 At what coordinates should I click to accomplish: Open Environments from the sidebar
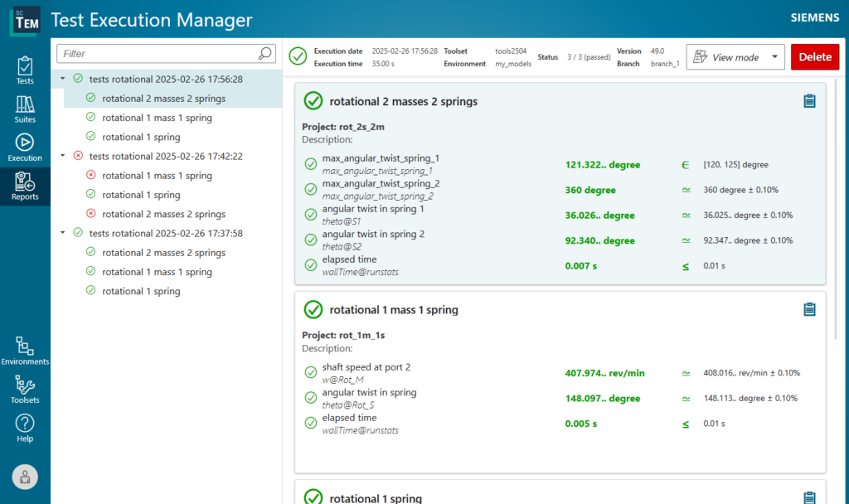pos(25,351)
